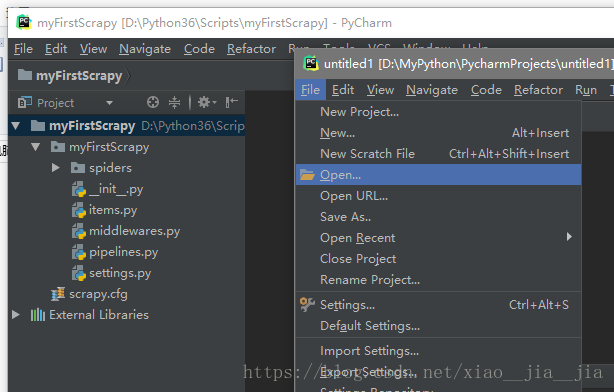
Task: Open Edit menu in myFirstScrapy window
Action: coord(56,49)
